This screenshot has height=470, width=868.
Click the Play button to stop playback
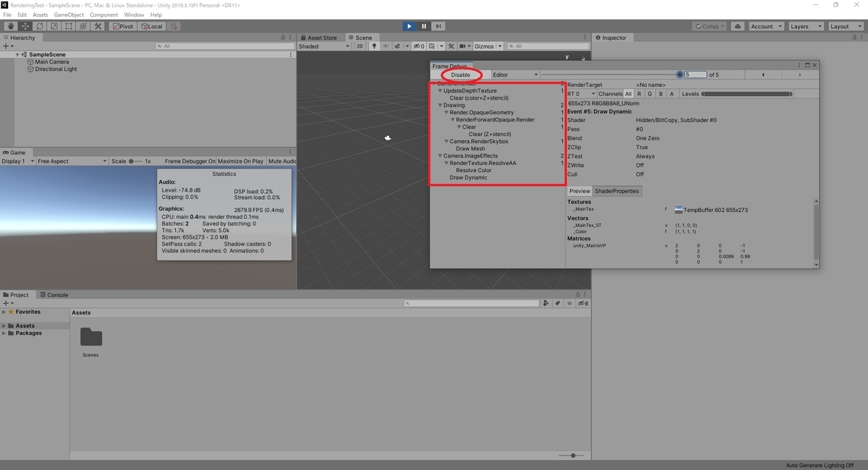(409, 26)
